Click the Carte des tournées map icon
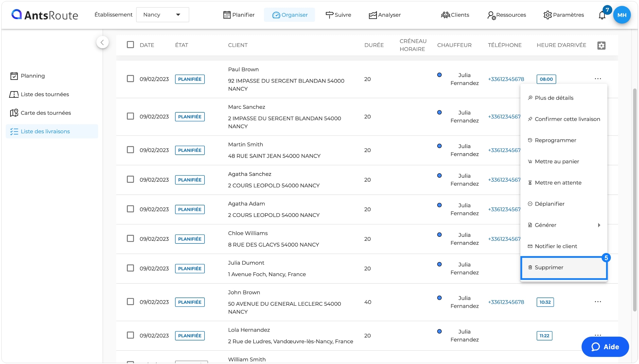The image size is (639, 364). tap(14, 113)
